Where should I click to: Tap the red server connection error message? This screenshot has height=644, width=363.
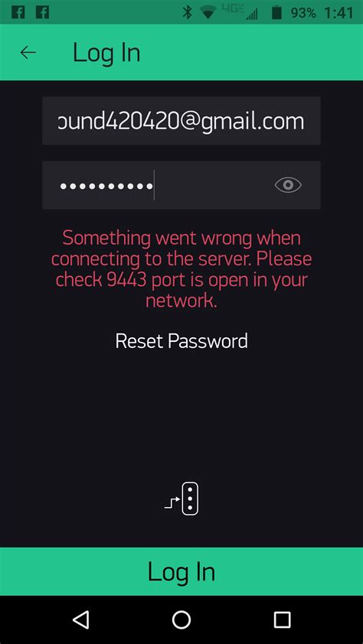click(x=181, y=269)
